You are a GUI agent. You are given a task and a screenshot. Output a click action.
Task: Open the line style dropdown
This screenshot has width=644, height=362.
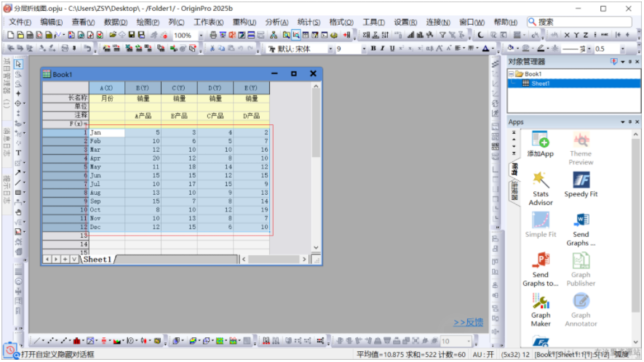(x=589, y=49)
